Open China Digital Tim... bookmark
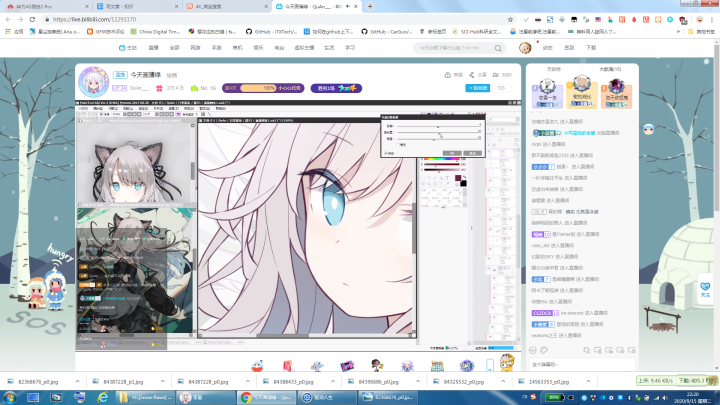The image size is (720, 405). pos(155,32)
